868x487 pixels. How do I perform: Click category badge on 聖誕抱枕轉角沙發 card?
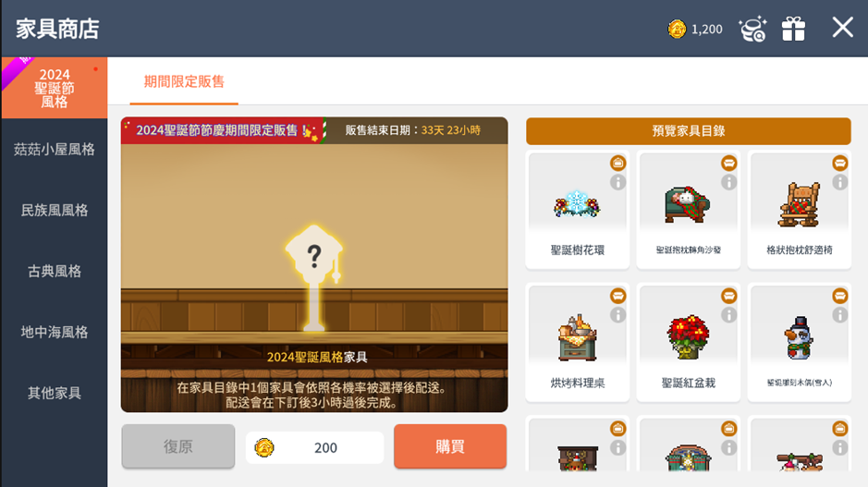[728, 163]
